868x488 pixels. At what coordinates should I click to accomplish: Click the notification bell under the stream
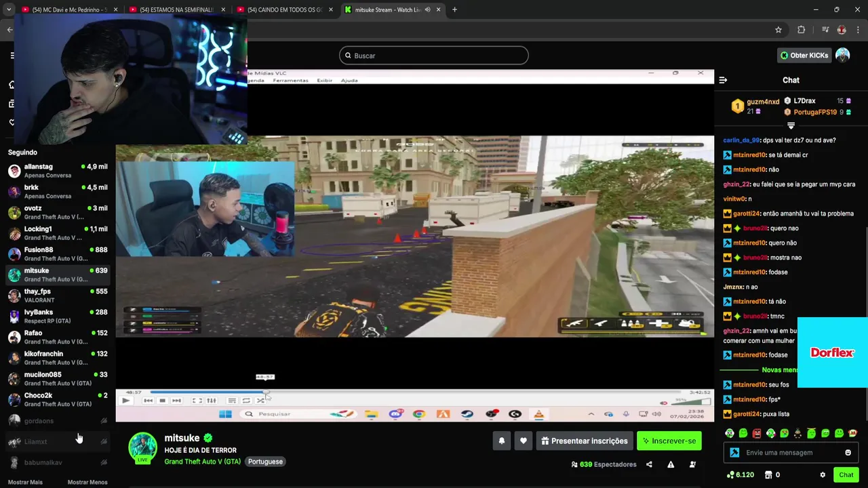[502, 441]
